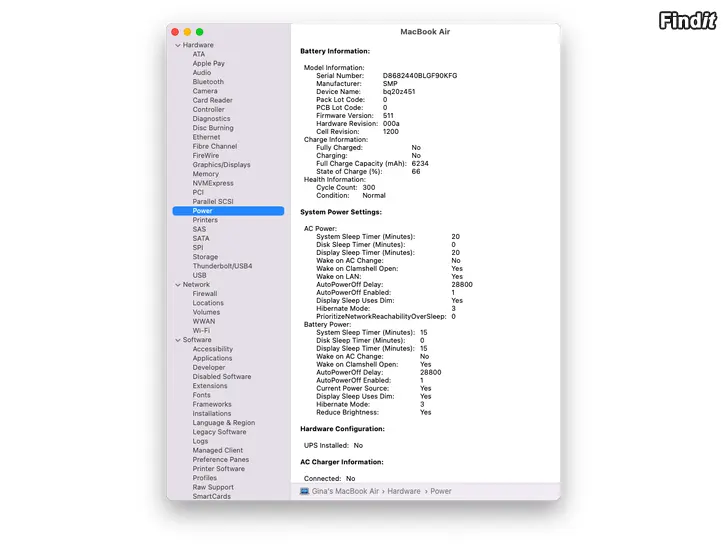Viewport: 728px width, 546px height.
Task: Open Developer under Software
Action: pos(209,368)
